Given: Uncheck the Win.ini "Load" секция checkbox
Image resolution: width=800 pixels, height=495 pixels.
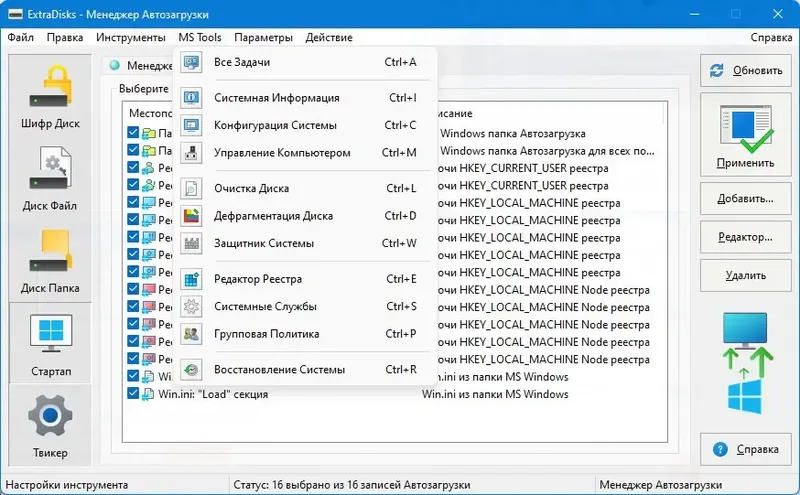Looking at the screenshot, I should coord(134,394).
